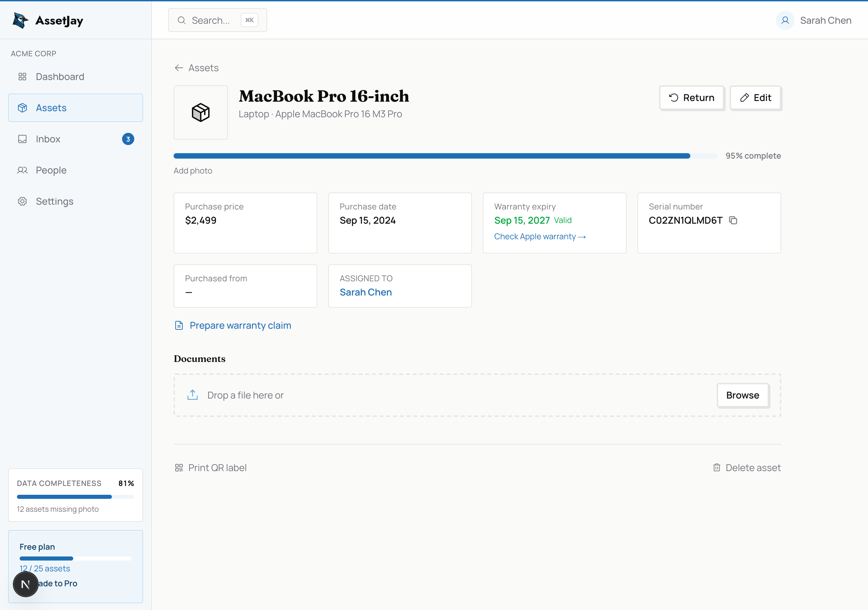The width and height of the screenshot is (868, 610).
Task: Open the Dashboard section
Action: (x=60, y=76)
